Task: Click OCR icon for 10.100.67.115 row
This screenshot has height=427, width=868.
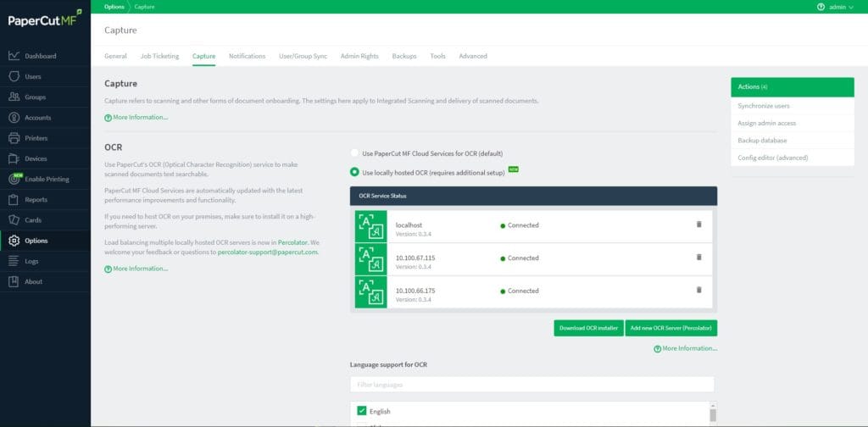Action: click(x=371, y=259)
